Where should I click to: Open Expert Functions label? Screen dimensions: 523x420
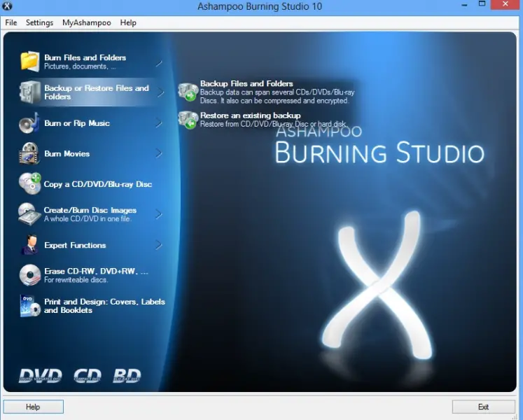tap(75, 245)
